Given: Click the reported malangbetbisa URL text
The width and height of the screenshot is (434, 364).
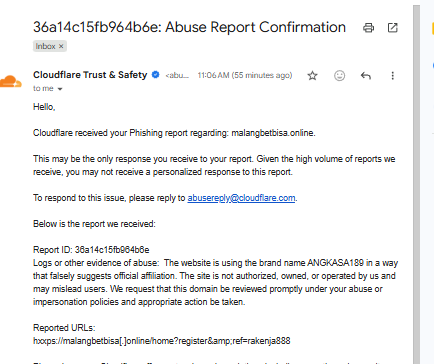Looking at the screenshot, I should point(162,341).
